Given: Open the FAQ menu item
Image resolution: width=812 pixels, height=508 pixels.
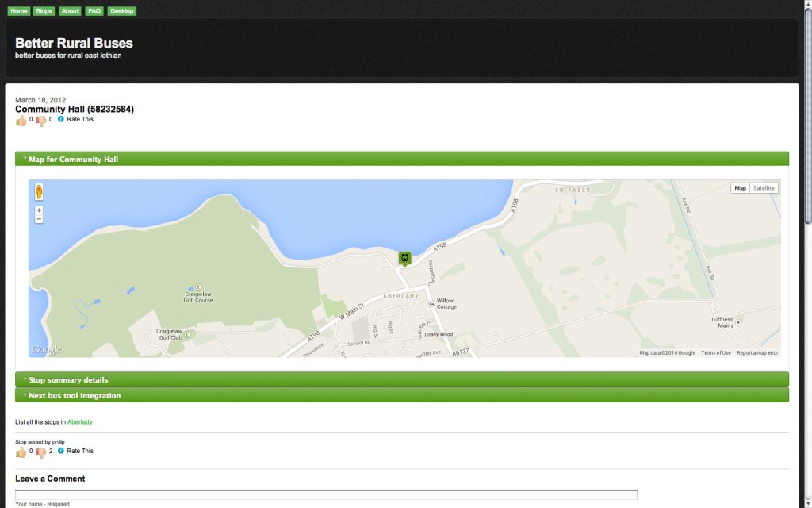Looking at the screenshot, I should pyautogui.click(x=94, y=11).
